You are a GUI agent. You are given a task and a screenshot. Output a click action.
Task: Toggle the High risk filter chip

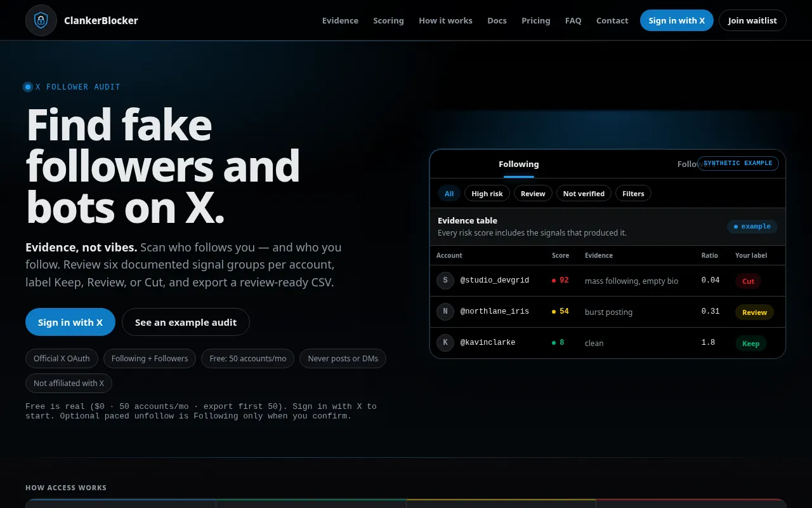pyautogui.click(x=487, y=194)
